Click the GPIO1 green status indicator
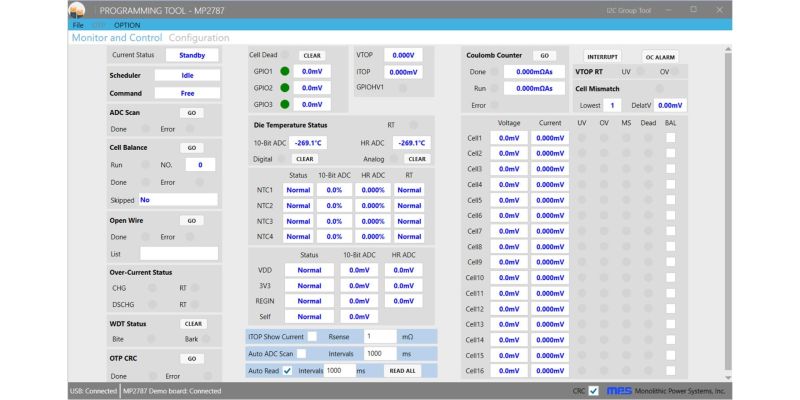 coord(285,71)
